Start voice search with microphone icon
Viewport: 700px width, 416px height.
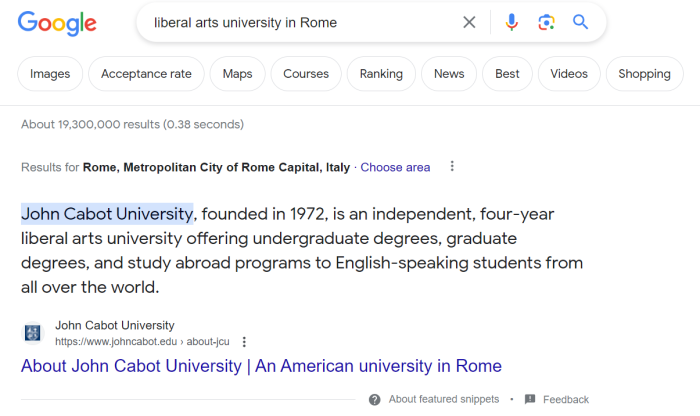(x=512, y=22)
